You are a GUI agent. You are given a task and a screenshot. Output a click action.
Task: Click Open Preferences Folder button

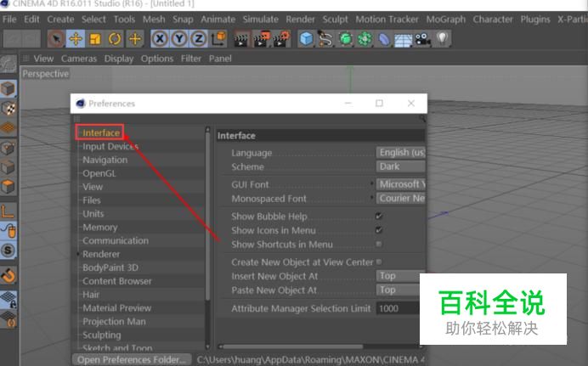pos(132,360)
